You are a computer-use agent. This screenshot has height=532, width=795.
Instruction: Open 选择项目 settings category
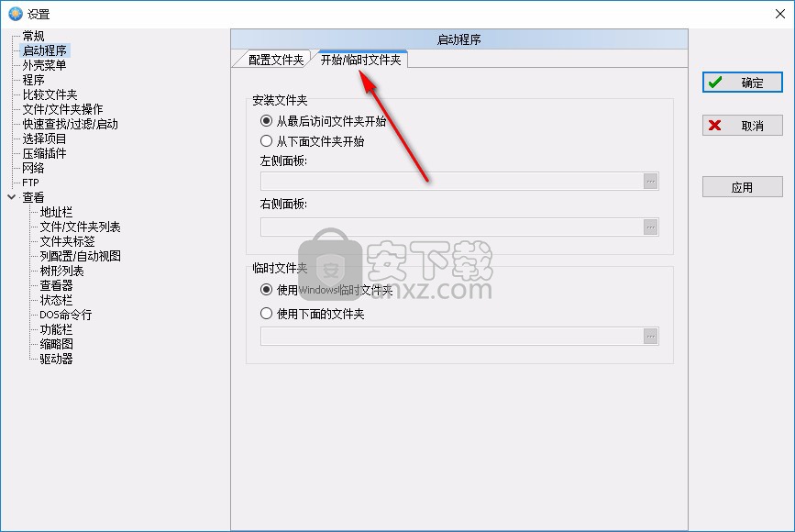point(44,139)
